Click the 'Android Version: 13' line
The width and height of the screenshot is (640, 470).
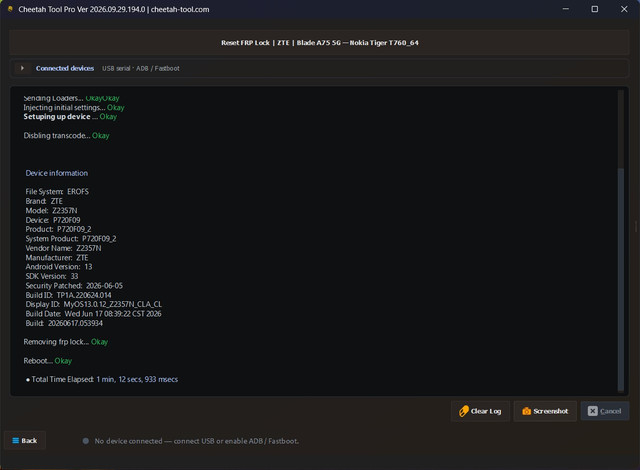point(59,267)
